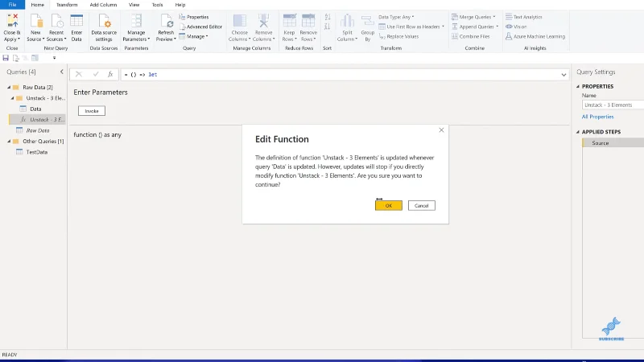This screenshot has width=644, height=362.
Task: Switch to the Tools tab
Action: coord(157,5)
